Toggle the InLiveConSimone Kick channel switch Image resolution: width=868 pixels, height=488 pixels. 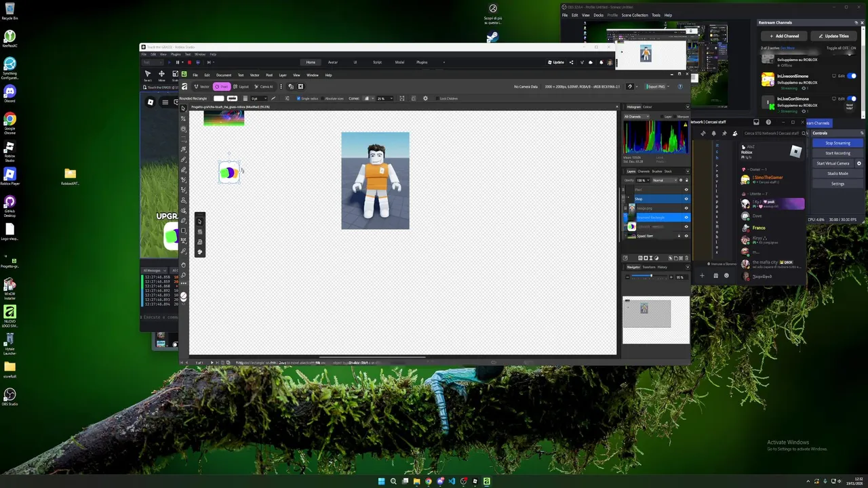click(852, 98)
